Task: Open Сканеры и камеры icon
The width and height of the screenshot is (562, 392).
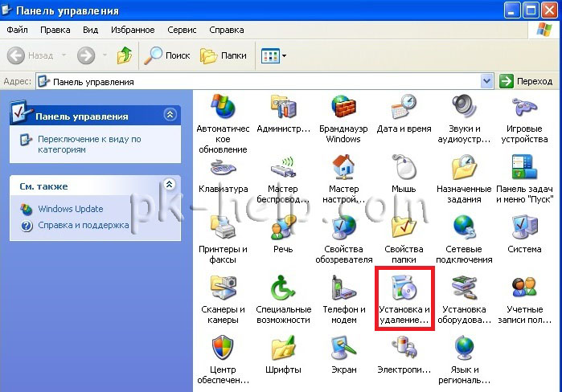Action: click(x=223, y=287)
